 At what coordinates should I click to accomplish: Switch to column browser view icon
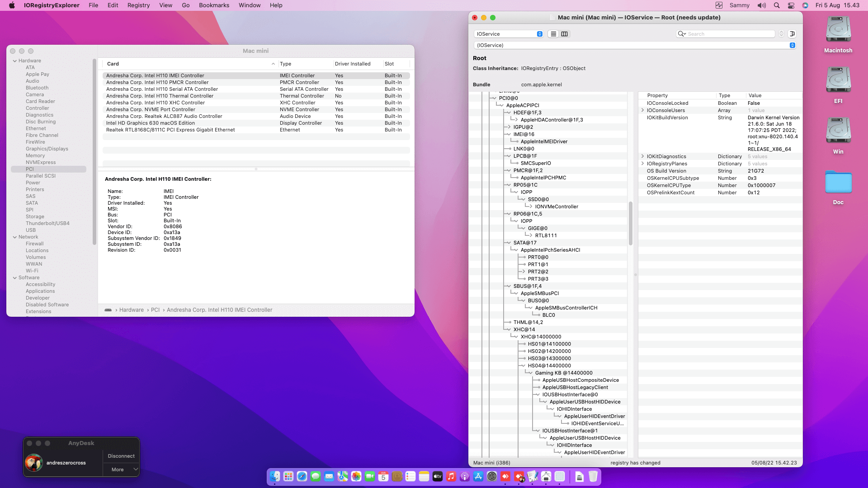coord(565,34)
